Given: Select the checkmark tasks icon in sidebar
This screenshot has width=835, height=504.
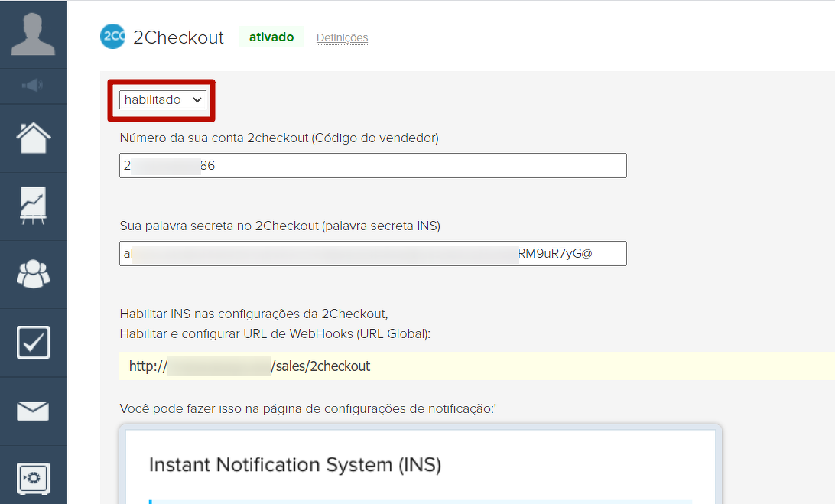Looking at the screenshot, I should coord(33,343).
